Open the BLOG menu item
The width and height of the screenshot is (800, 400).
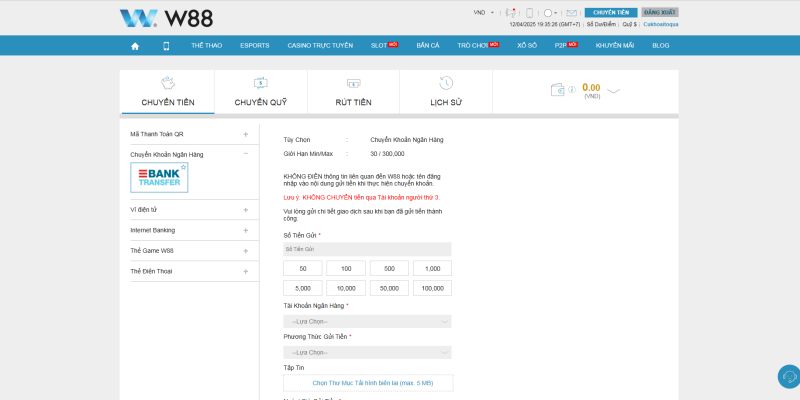660,45
